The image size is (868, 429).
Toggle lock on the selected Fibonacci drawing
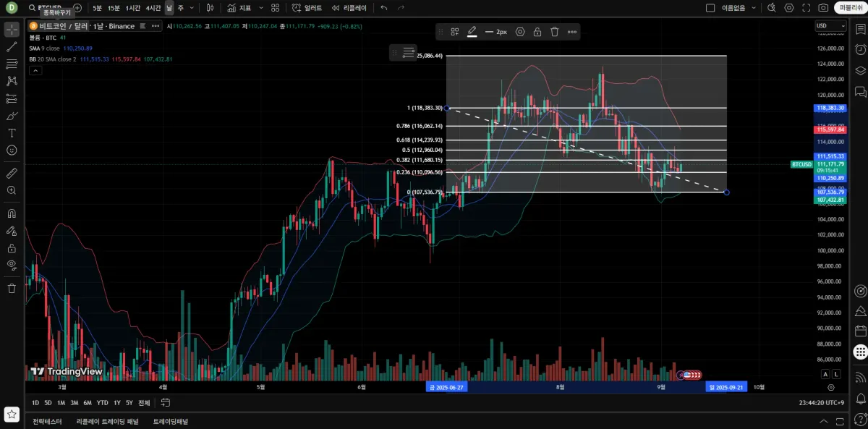point(537,32)
